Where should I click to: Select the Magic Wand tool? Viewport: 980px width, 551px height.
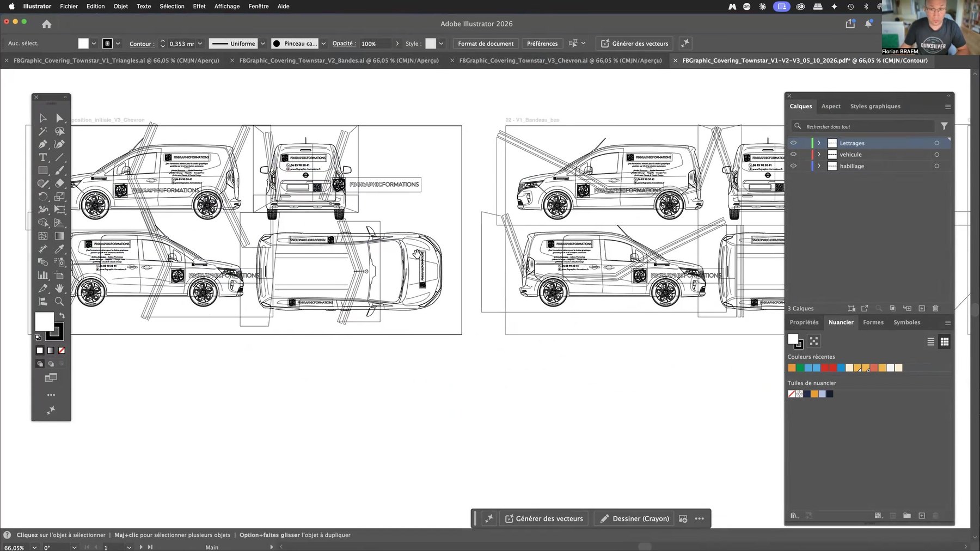[x=43, y=131]
